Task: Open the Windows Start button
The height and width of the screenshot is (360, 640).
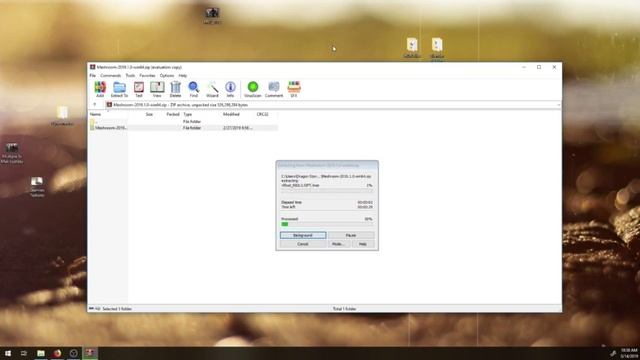Action: click(8, 353)
